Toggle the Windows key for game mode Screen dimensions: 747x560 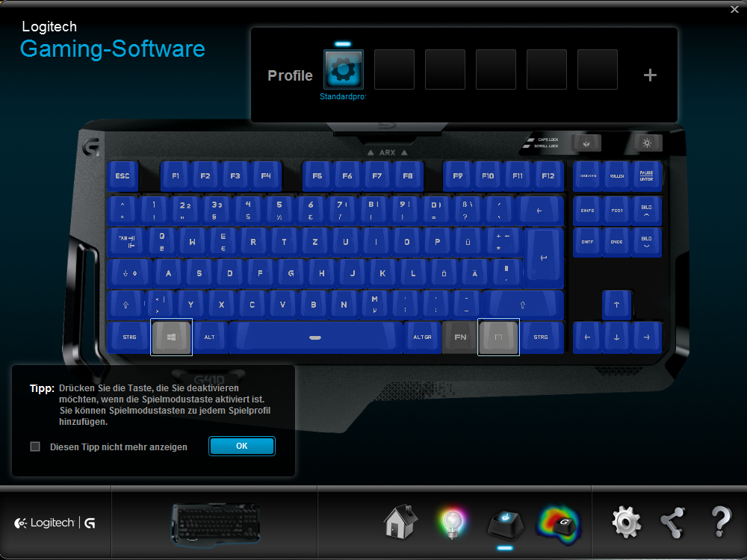tap(172, 337)
